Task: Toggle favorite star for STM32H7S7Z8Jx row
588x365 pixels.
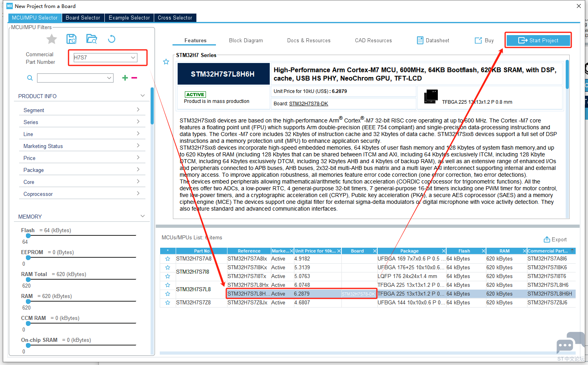Action: (x=168, y=303)
